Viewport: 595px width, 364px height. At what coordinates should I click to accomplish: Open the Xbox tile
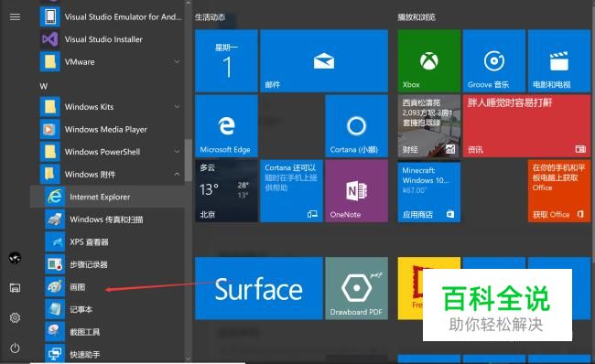click(428, 60)
